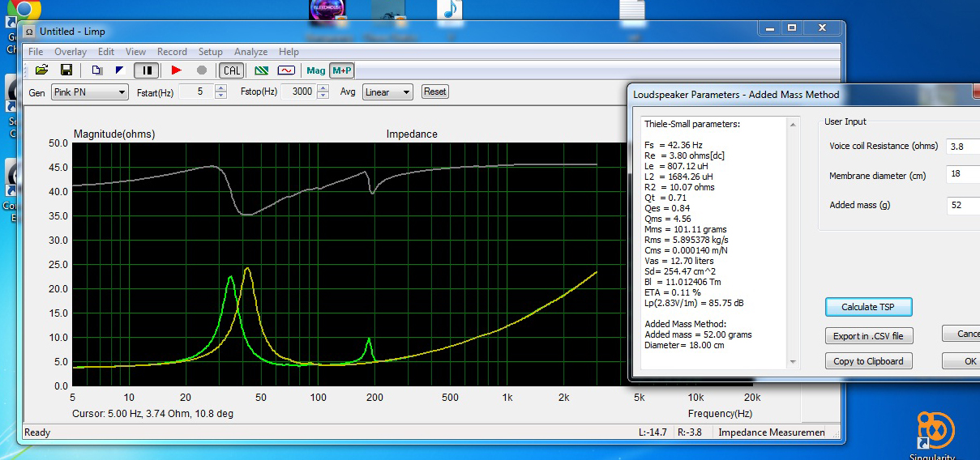Toggle the pause-bars toolbar button
Image resolution: width=980 pixels, height=460 pixels.
[147, 70]
